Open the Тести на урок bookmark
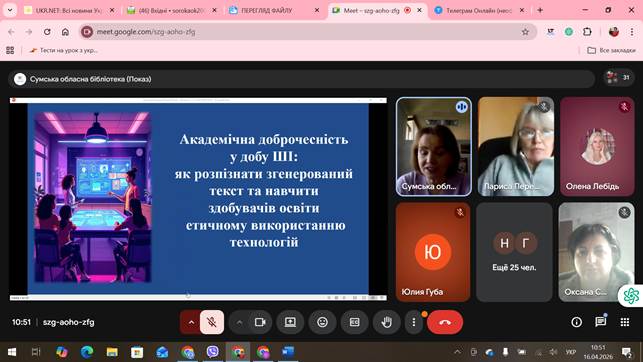643x362 pixels. click(x=64, y=50)
